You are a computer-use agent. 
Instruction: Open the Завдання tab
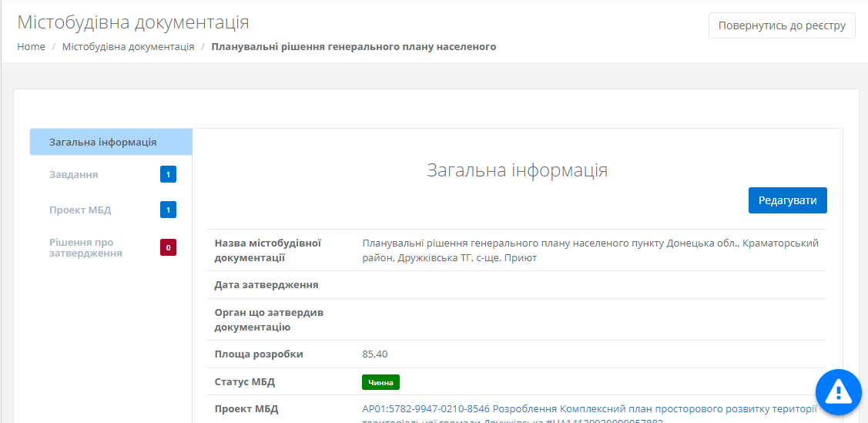73,175
